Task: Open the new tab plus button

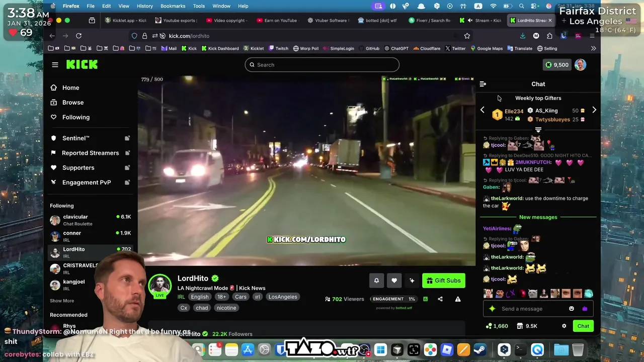Action: tap(563, 21)
